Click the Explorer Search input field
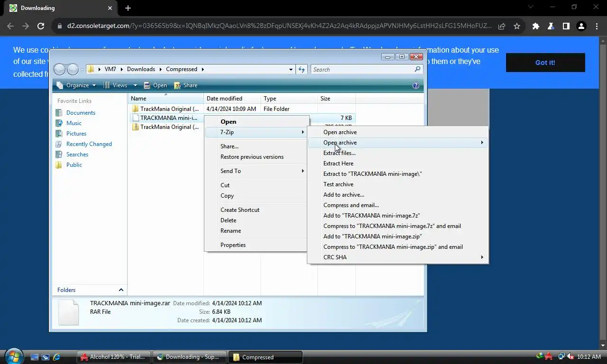The width and height of the screenshot is (607, 364). tap(363, 69)
